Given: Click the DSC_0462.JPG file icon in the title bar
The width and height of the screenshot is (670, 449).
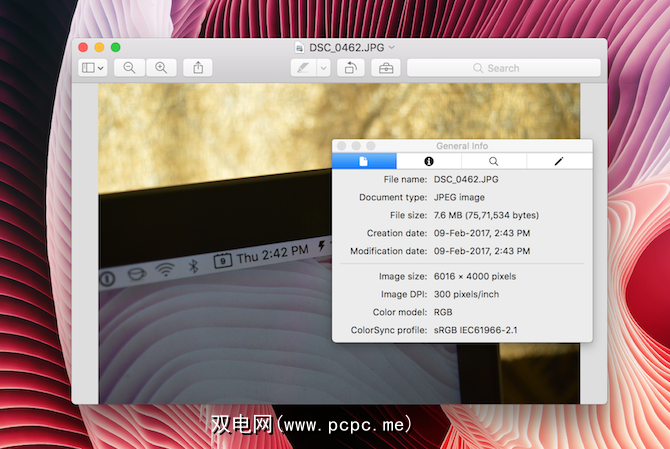Looking at the screenshot, I should (x=299, y=47).
